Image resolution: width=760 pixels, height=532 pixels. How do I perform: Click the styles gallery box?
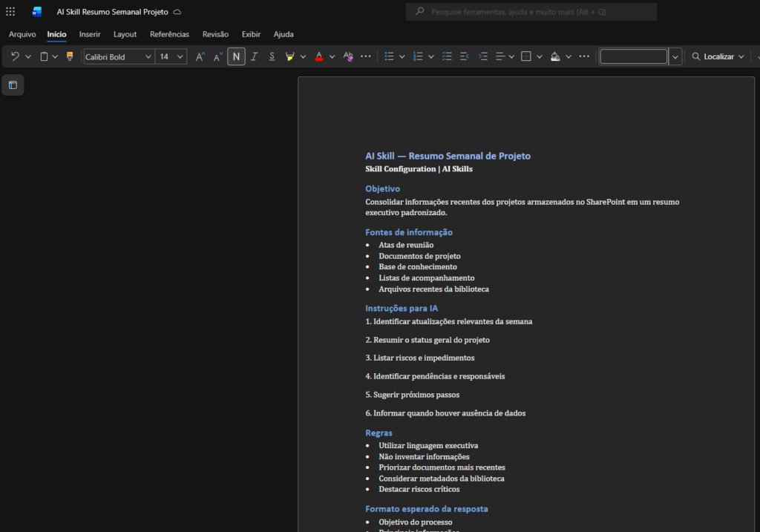634,56
